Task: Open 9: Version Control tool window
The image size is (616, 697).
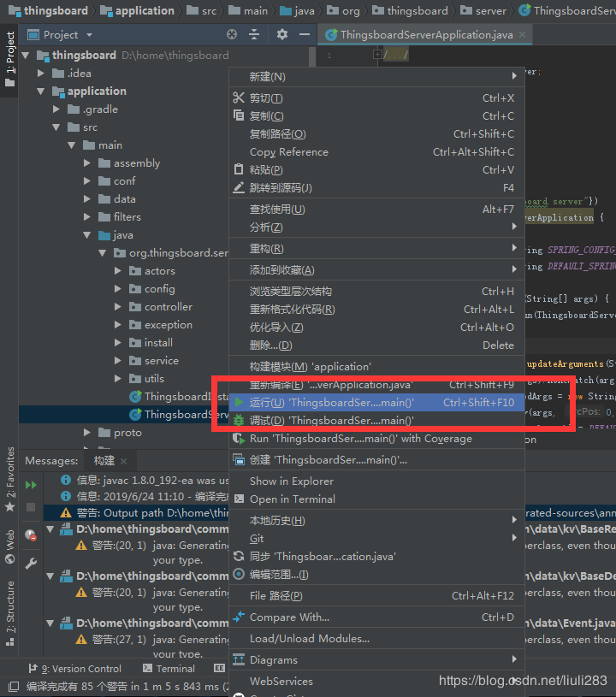Action: tap(75, 669)
